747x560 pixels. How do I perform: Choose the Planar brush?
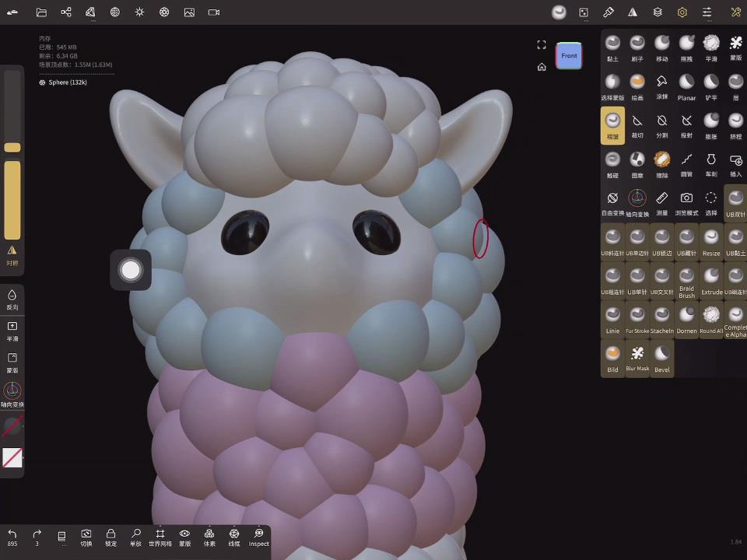click(x=686, y=87)
